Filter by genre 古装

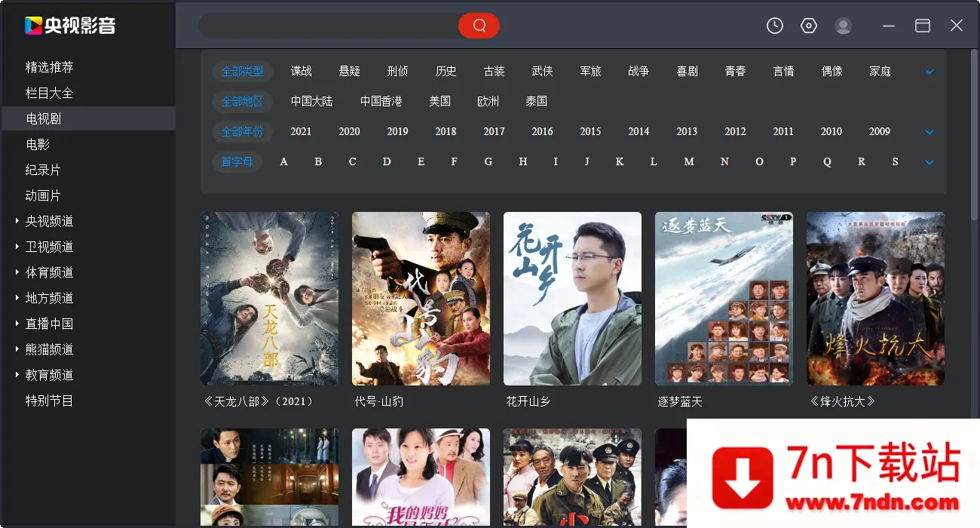coord(495,71)
